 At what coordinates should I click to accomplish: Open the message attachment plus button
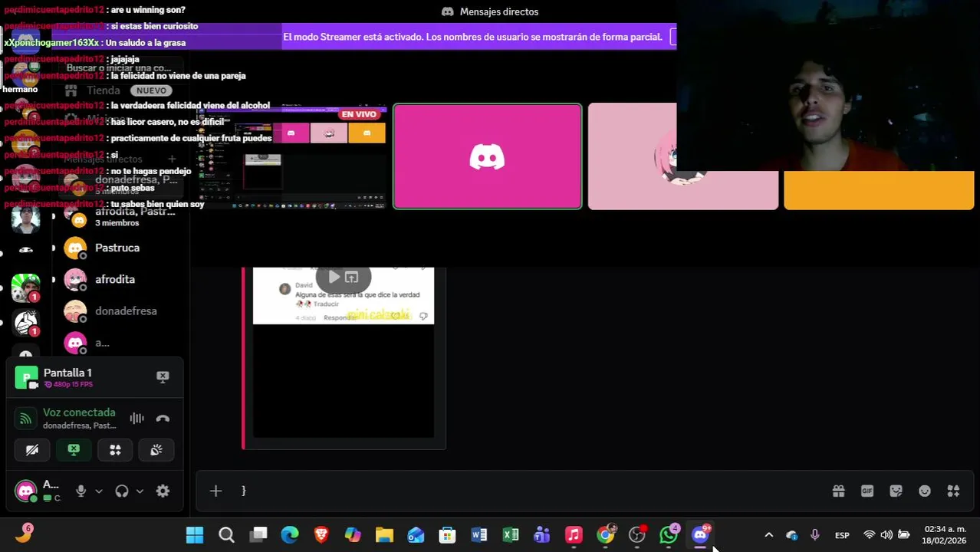pos(215,491)
